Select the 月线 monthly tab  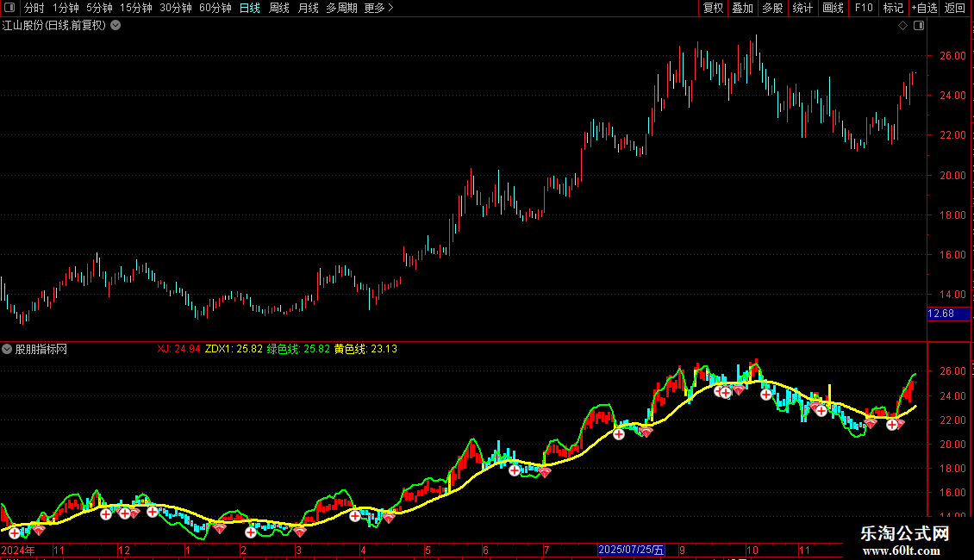pos(308,8)
